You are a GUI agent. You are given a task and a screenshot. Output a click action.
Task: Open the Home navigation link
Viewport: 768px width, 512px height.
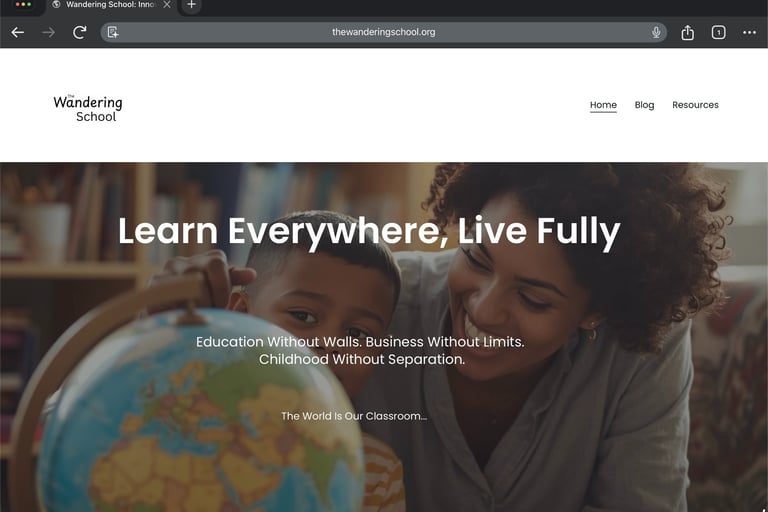pyautogui.click(x=603, y=105)
